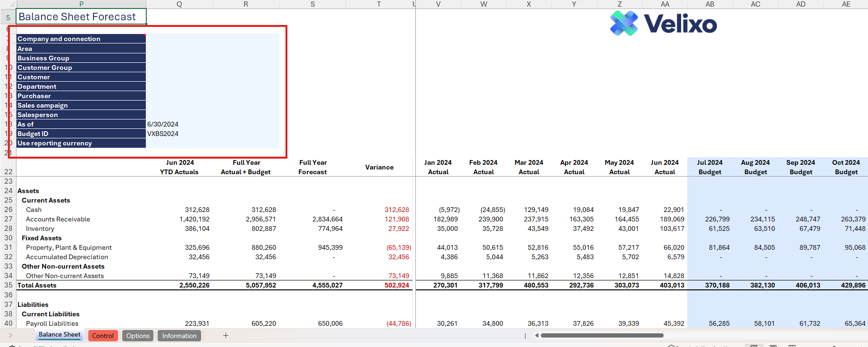Click the Total Assets row label
The image size is (868, 347).
(x=37, y=285)
